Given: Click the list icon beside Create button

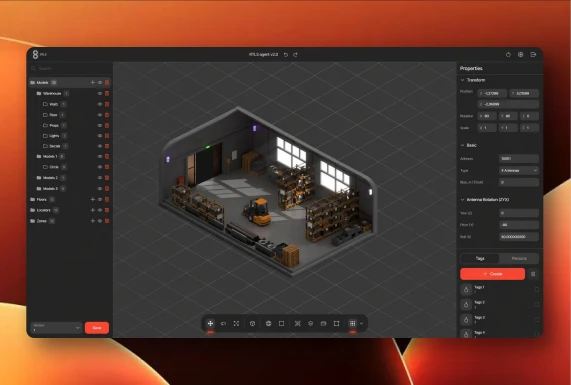Looking at the screenshot, I should pyautogui.click(x=533, y=274).
